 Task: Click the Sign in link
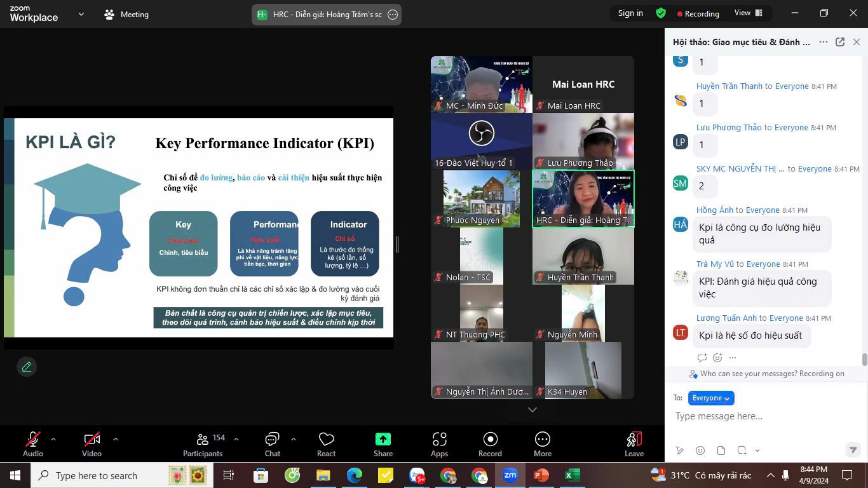[x=630, y=13]
